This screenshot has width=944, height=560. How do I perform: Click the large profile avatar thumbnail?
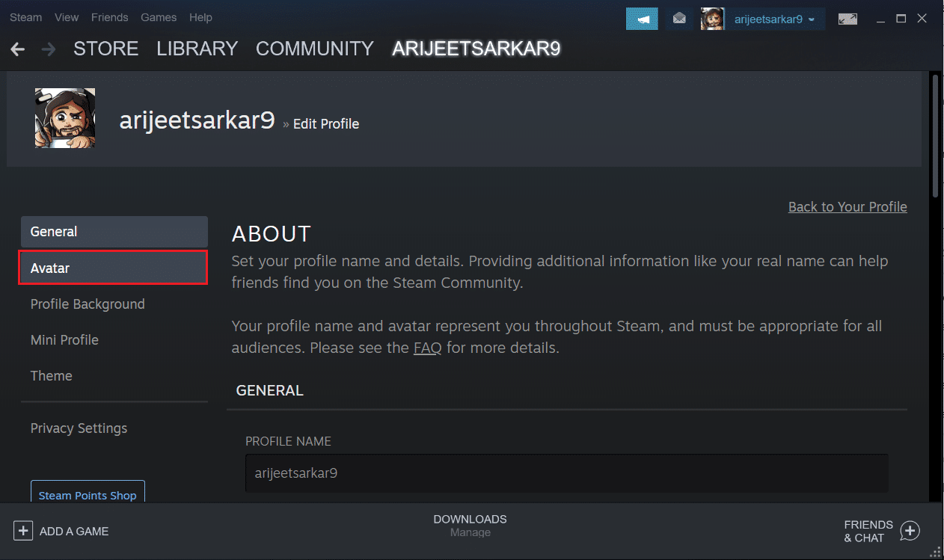click(65, 118)
